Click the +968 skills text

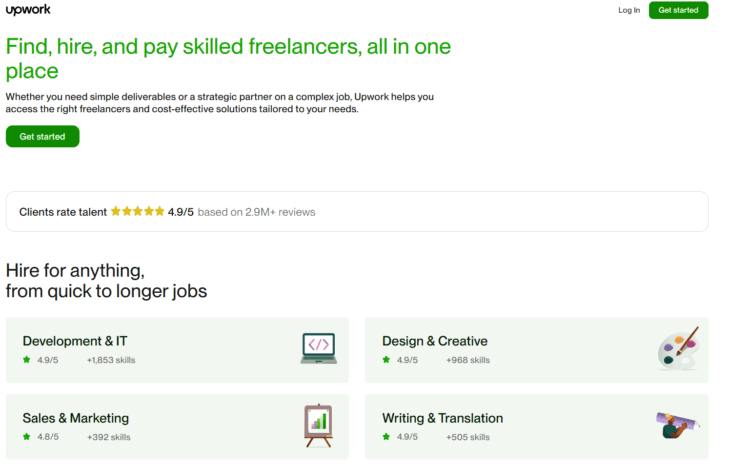coord(468,360)
